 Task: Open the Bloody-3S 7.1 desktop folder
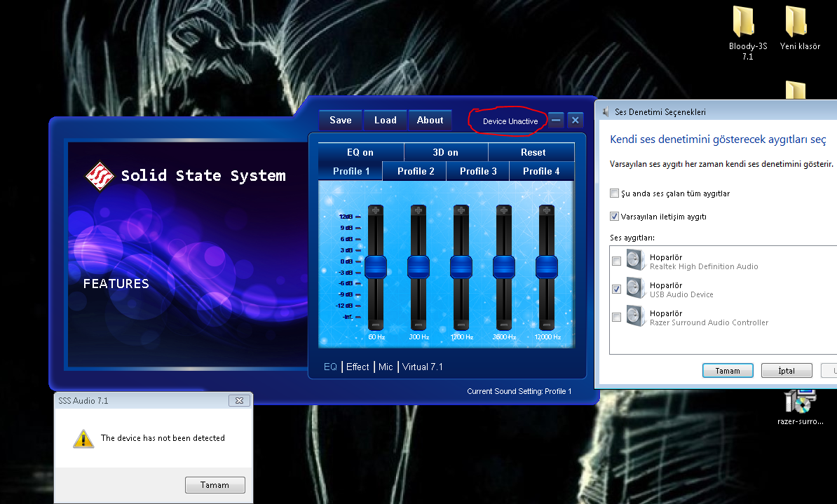tap(747, 33)
